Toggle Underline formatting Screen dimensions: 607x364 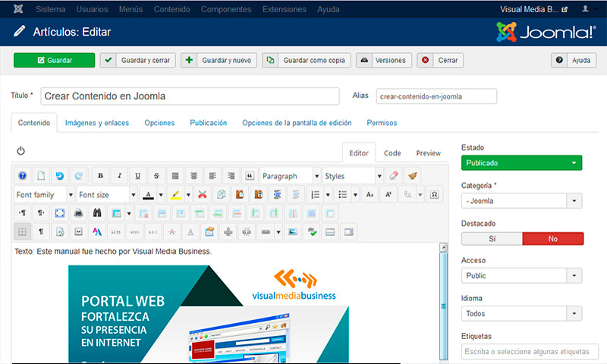pyautogui.click(x=138, y=176)
